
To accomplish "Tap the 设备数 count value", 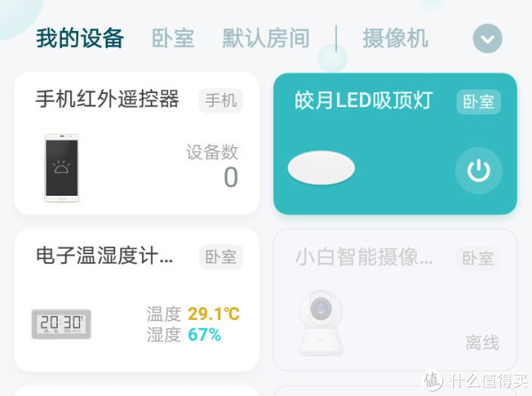I will (x=231, y=177).
